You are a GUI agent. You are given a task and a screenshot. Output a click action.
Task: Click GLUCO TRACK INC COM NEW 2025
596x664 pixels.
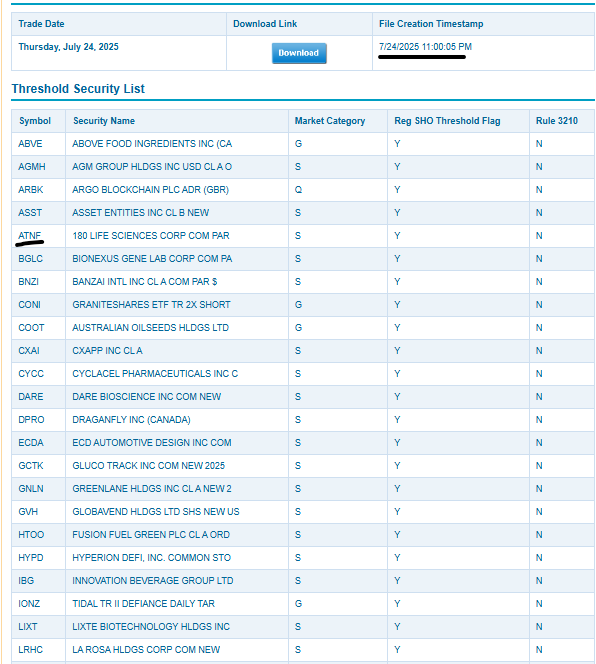tap(148, 465)
